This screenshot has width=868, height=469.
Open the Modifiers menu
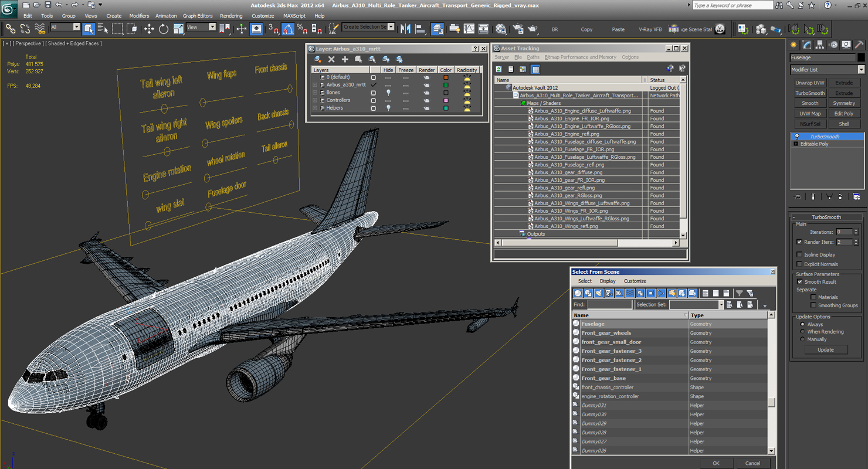[x=139, y=16]
